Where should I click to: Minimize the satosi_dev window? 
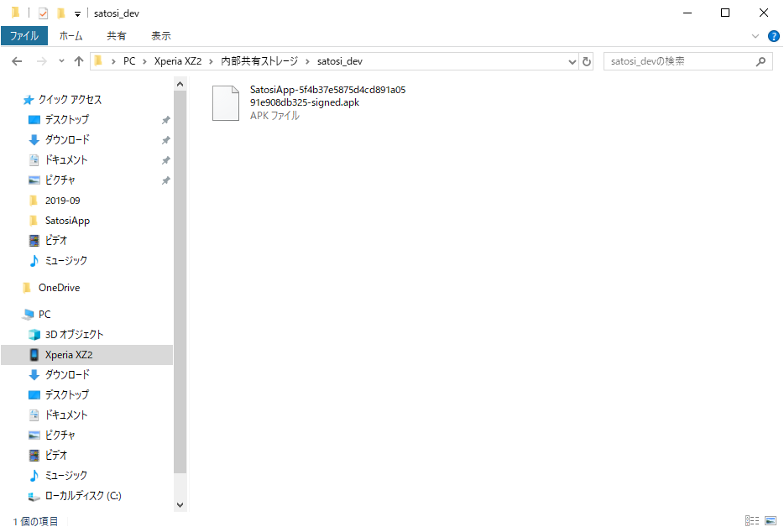point(687,13)
